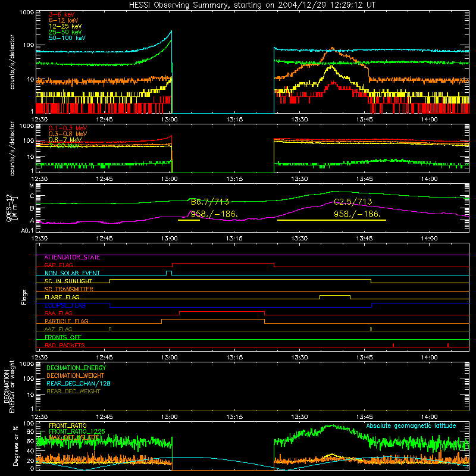The width and height of the screenshot is (476, 476).
Task: Click the 0.3-0.8 MeV legend label
Action: click(68, 134)
